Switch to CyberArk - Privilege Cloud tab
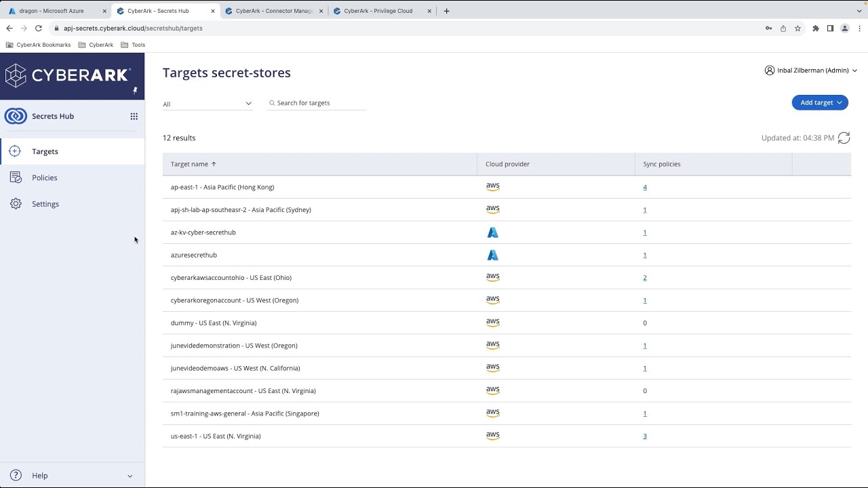 382,11
